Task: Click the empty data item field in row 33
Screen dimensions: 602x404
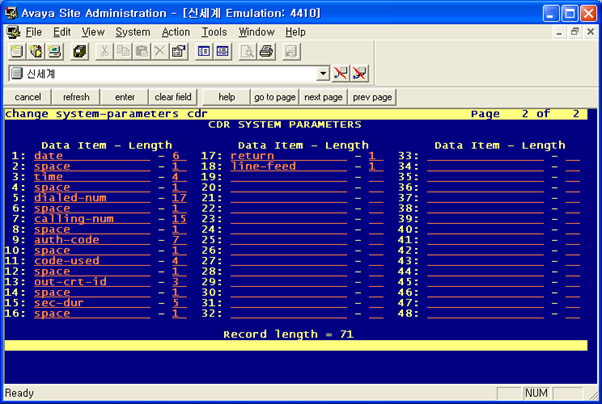Action: (485, 156)
